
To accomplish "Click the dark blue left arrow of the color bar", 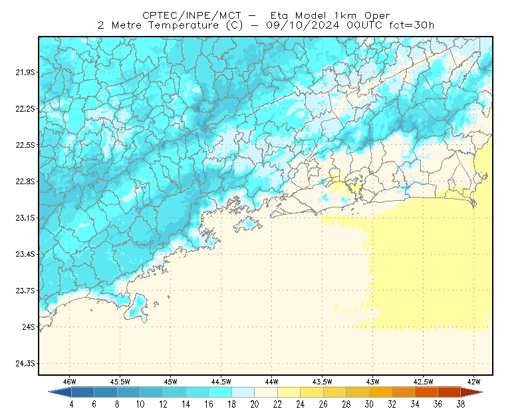I will [61, 392].
